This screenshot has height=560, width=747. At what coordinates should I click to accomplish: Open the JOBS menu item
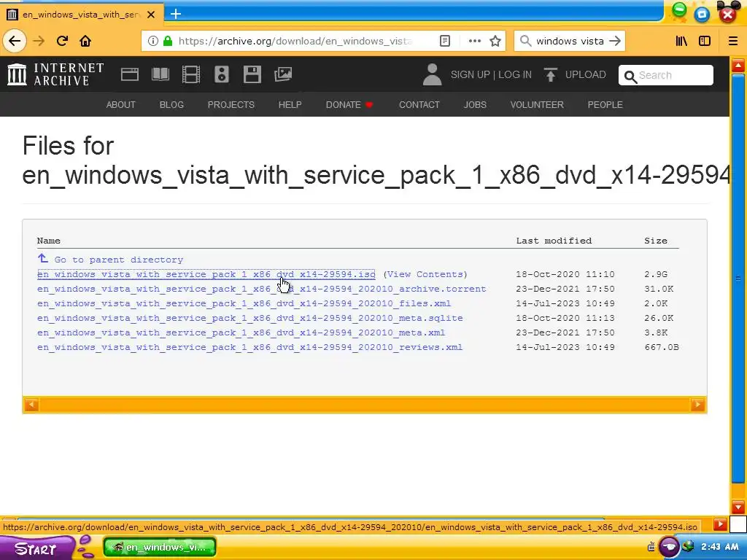[x=475, y=105]
